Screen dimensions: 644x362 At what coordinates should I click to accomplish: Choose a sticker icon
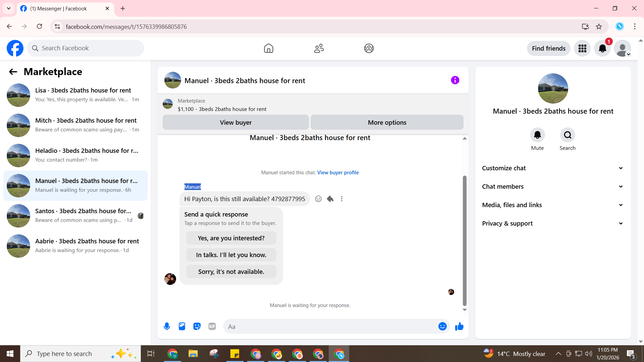coord(197,326)
